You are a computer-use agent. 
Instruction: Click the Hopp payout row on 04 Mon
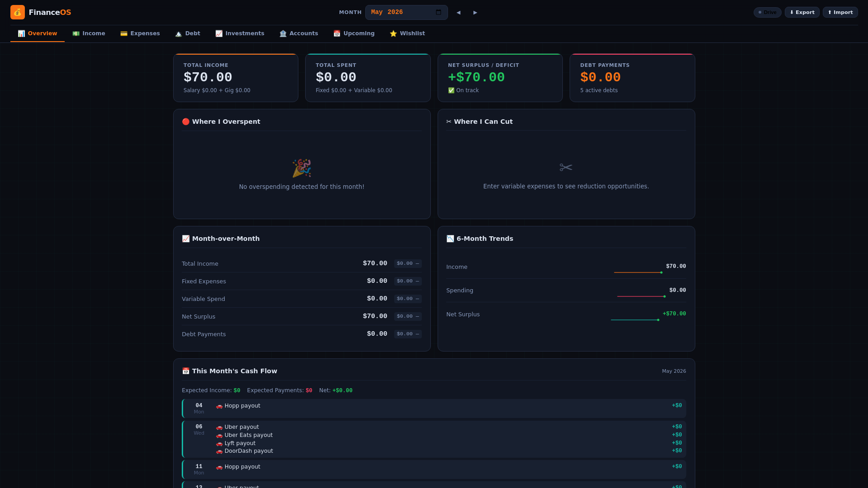pyautogui.click(x=434, y=408)
